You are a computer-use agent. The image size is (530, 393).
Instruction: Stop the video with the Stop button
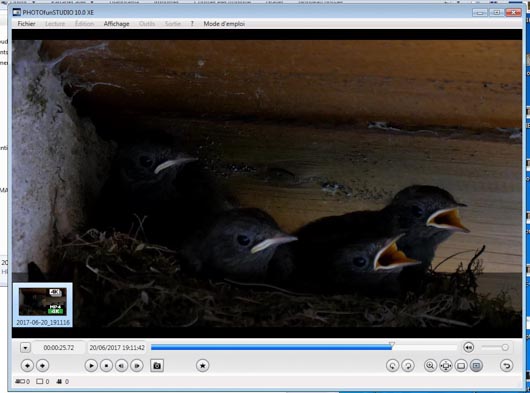(106, 366)
